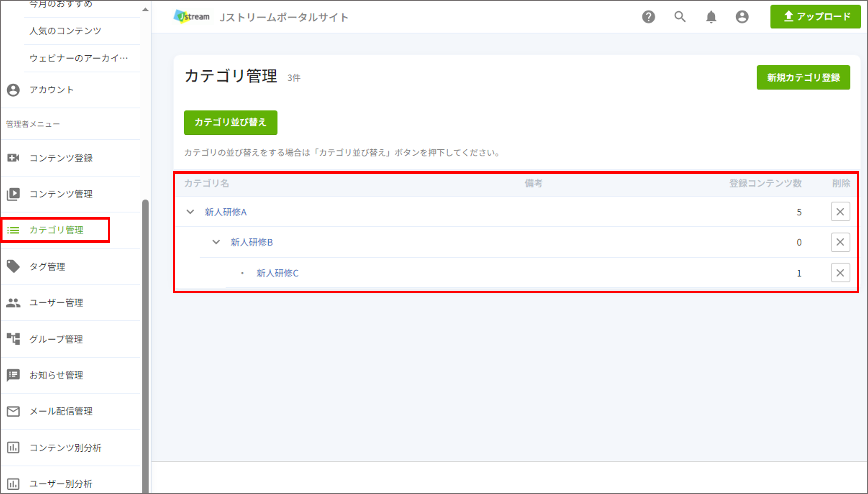Click the タグ管理 tag icon
The width and height of the screenshot is (868, 494).
click(13, 267)
